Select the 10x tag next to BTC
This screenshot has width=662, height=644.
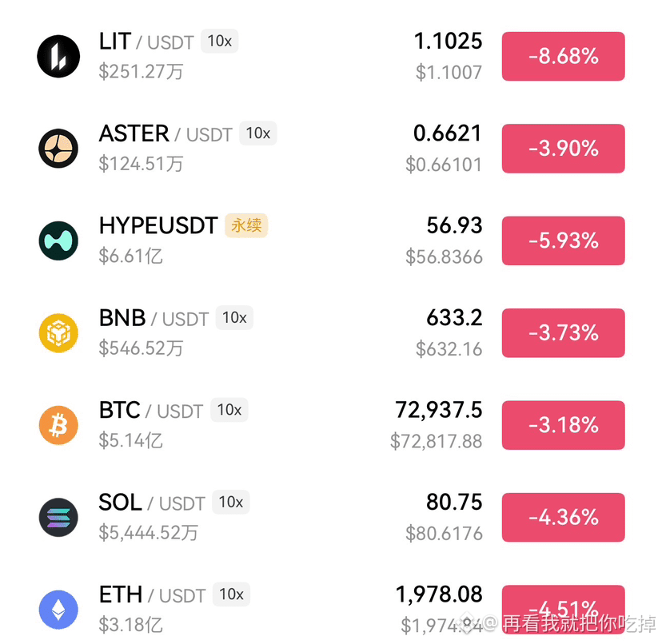pyautogui.click(x=229, y=410)
